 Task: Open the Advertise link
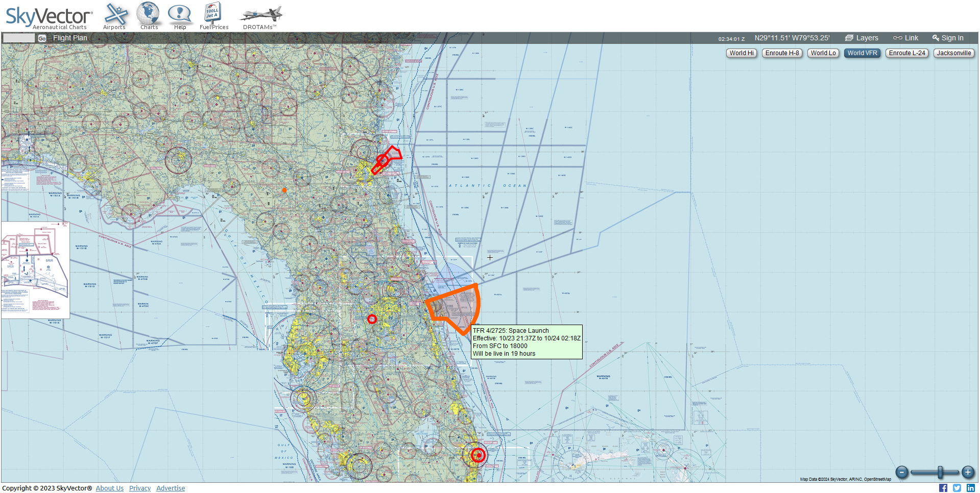click(171, 488)
